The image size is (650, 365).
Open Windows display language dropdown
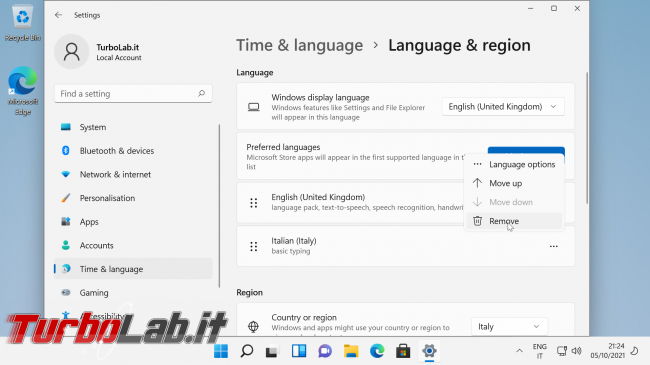click(x=503, y=107)
